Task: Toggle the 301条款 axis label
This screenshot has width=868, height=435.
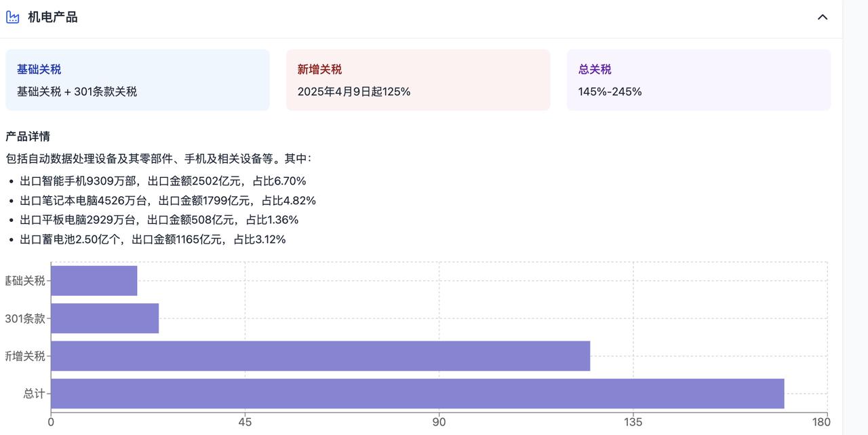Action: click(24, 318)
